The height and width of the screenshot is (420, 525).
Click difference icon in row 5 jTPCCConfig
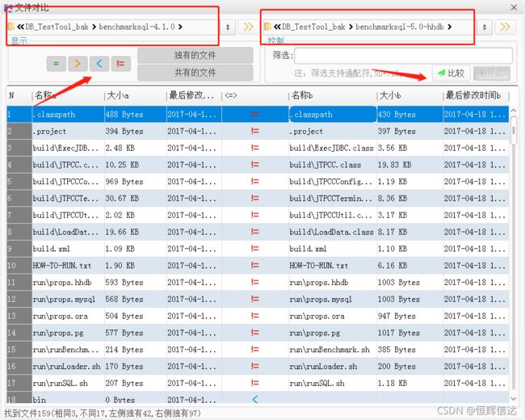[x=254, y=181]
